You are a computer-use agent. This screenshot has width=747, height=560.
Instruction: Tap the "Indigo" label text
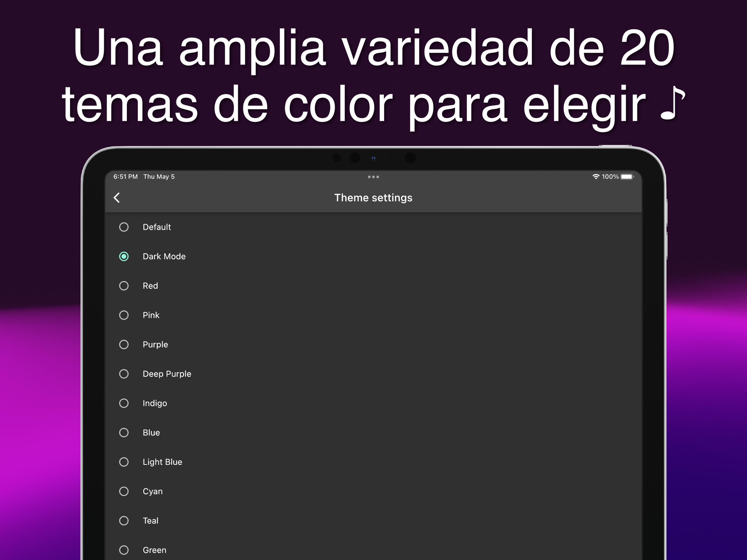coord(155,403)
